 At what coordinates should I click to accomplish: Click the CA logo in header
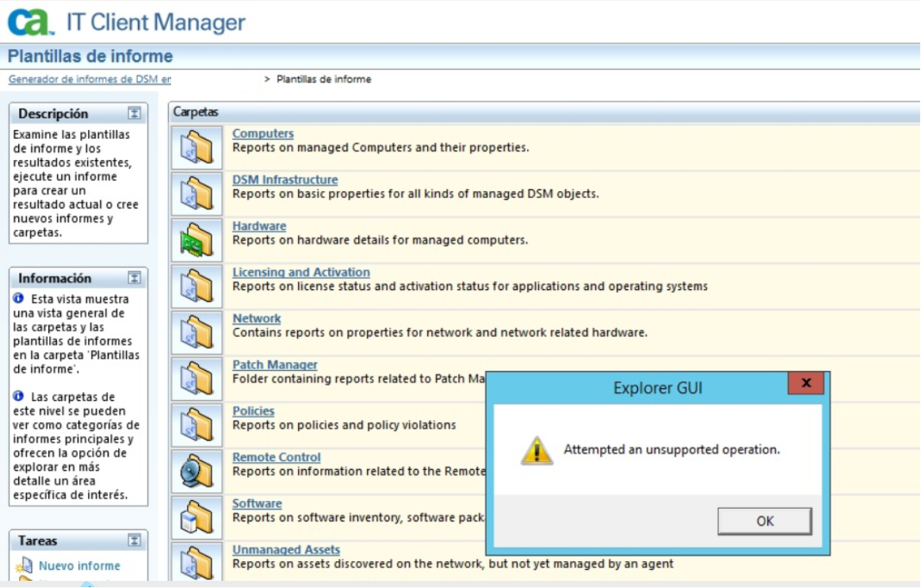coord(30,21)
